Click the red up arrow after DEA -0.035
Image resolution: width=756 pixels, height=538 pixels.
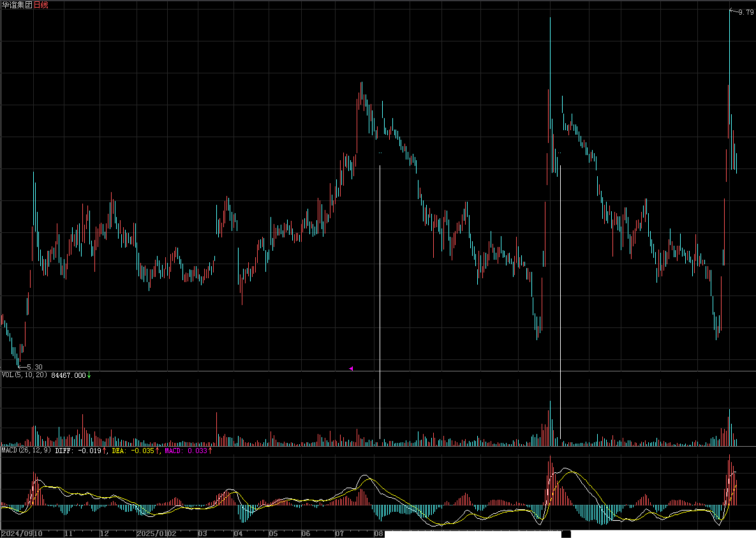[x=157, y=450]
